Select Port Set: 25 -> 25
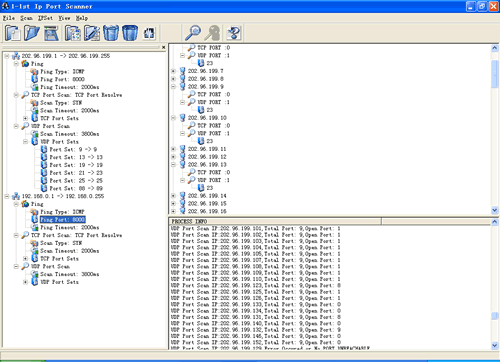The width and height of the screenshot is (500, 362). [76, 181]
